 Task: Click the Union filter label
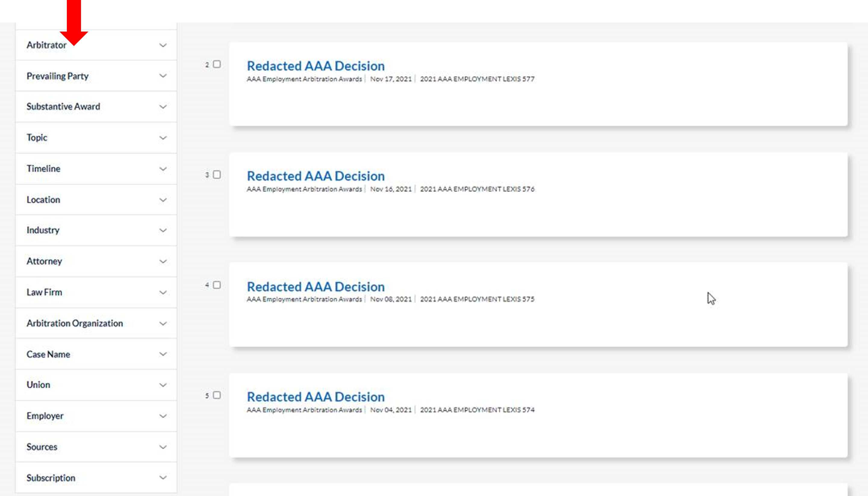(x=38, y=385)
